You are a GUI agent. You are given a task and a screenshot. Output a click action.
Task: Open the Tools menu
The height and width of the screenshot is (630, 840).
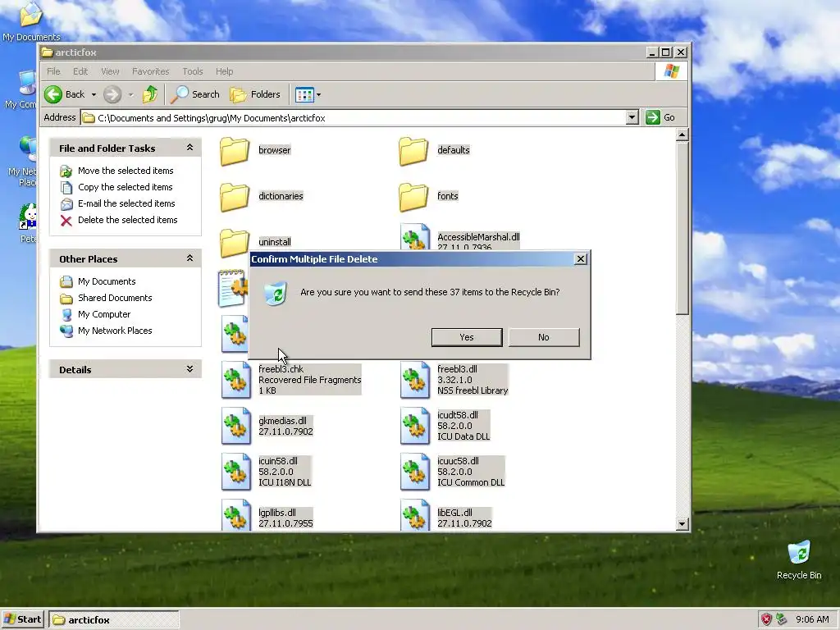click(x=192, y=71)
